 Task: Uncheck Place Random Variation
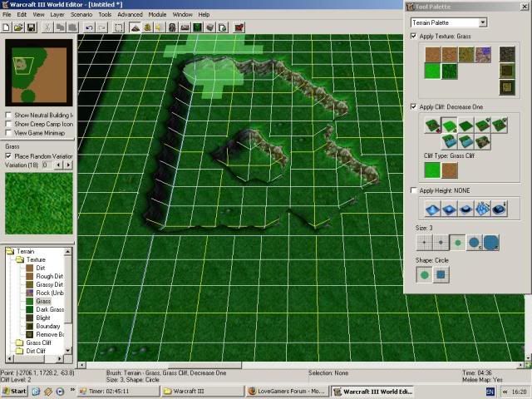click(x=8, y=156)
